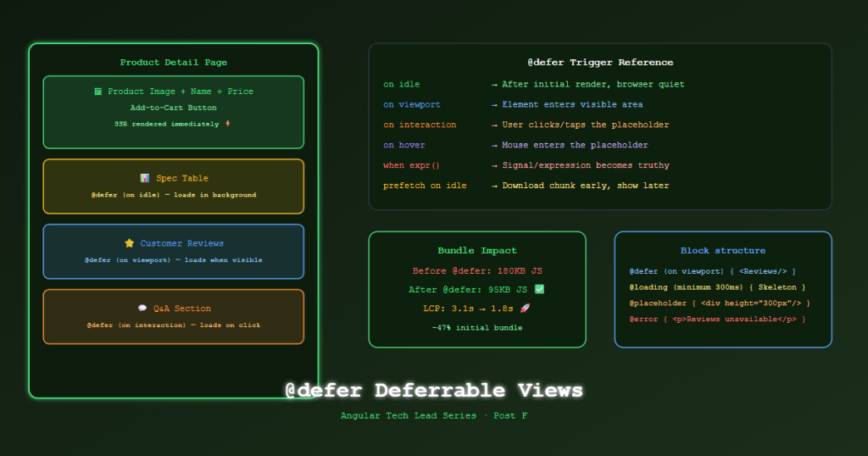Click "Signal/expression becomes truthy"
The height and width of the screenshot is (456, 868).
(585, 165)
